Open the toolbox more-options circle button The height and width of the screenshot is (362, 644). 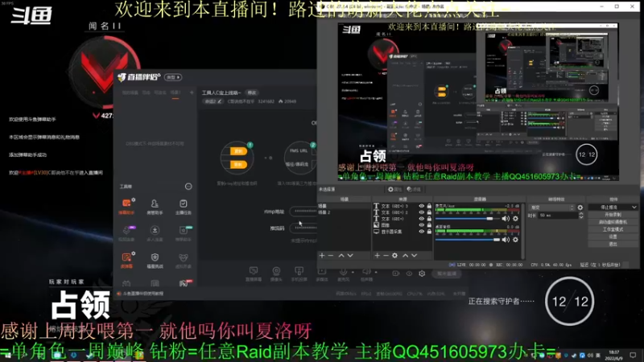pos(188,187)
